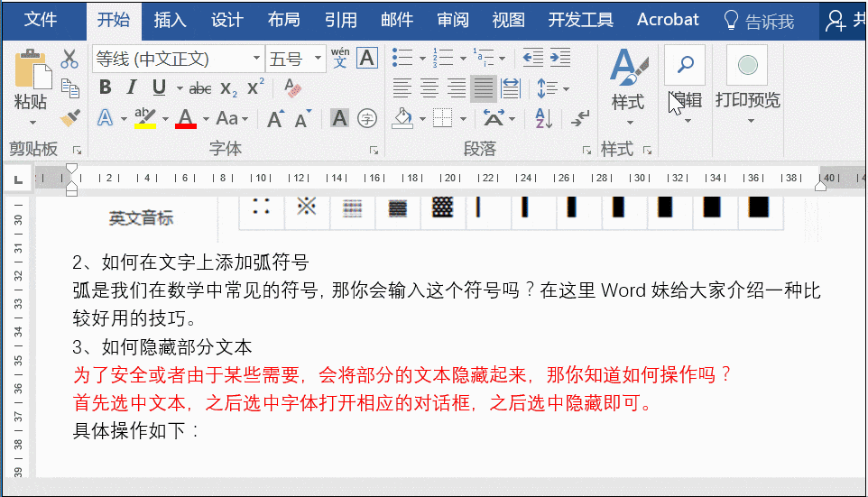
Task: Toggle justified paragraph alignment
Action: (x=484, y=88)
